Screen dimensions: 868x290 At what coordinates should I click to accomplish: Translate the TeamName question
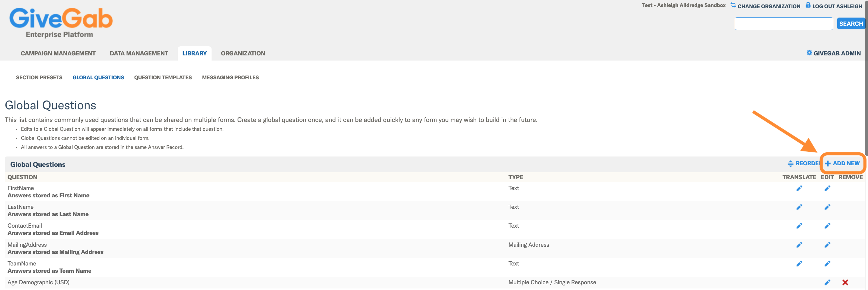[x=799, y=264]
